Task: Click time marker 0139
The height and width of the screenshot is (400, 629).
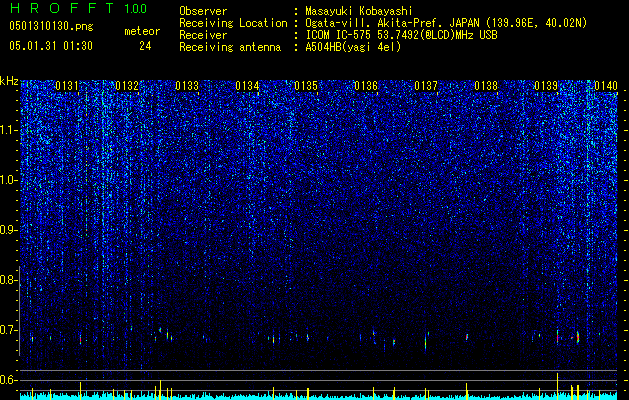Action: pos(546,86)
